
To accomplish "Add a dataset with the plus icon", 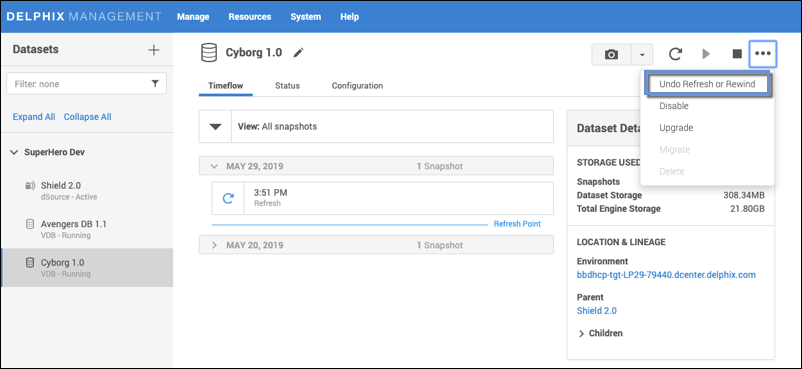I will (153, 50).
